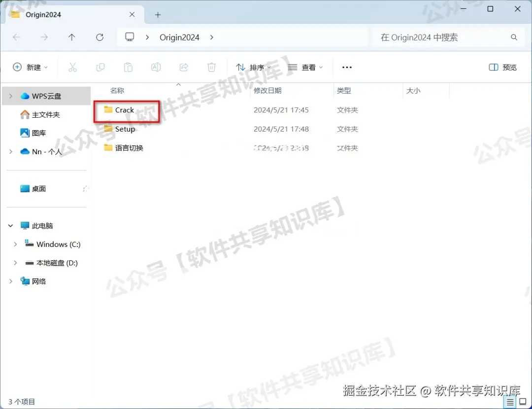Click Origin2024 in the address breadcrumb

[179, 37]
